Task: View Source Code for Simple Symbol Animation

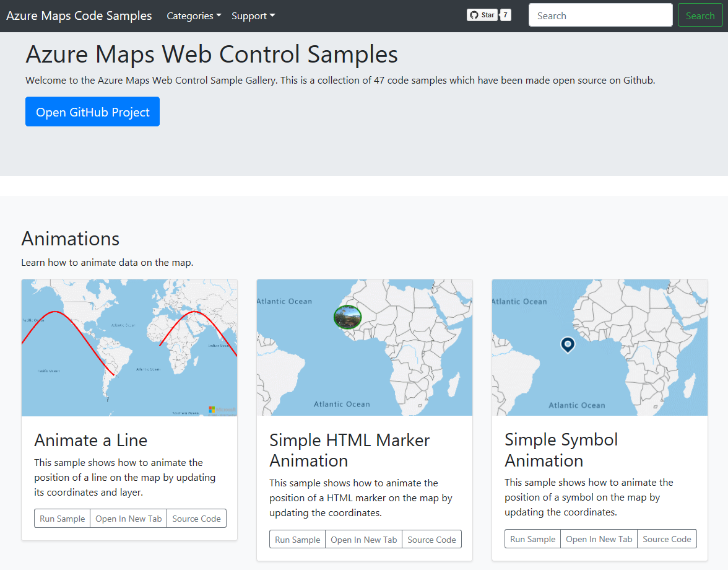Action: 667,539
